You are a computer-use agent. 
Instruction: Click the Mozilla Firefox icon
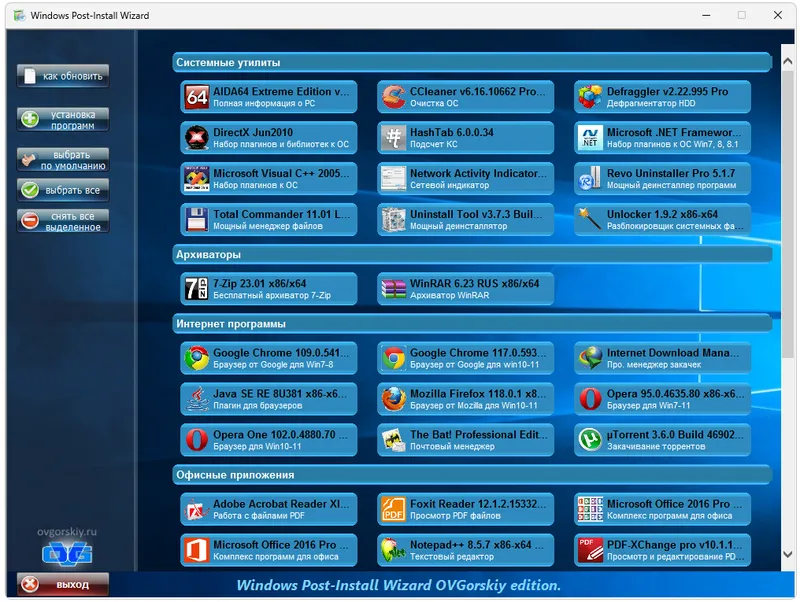[393, 399]
